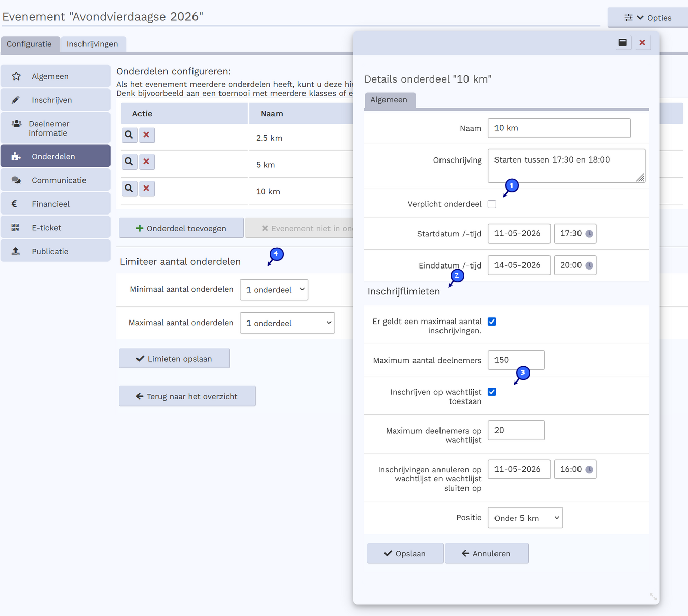Switch to the Inschrijvingen tab
Viewport: 688px width, 616px height.
[x=92, y=44]
